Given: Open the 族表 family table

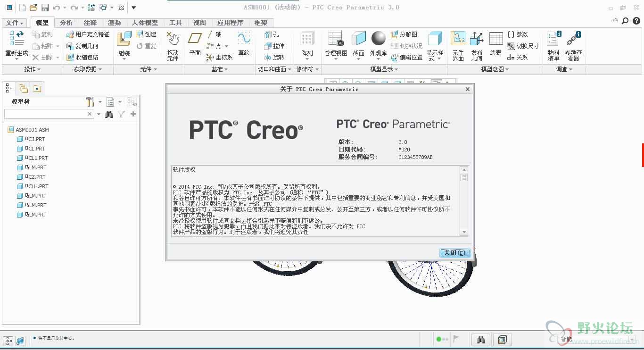Looking at the screenshot, I should (x=496, y=44).
